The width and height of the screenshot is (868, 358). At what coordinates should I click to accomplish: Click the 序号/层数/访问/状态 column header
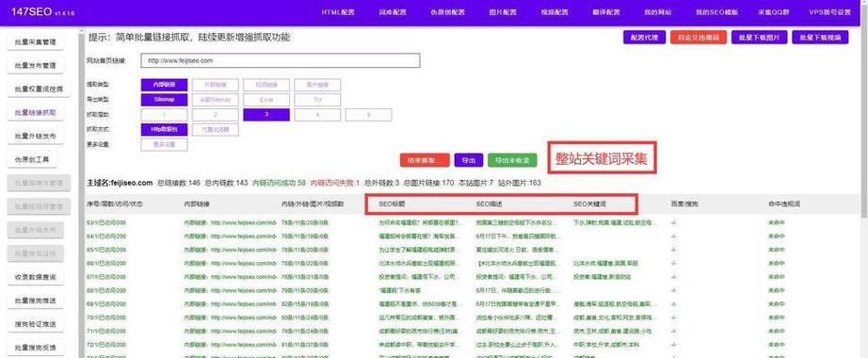tap(115, 203)
